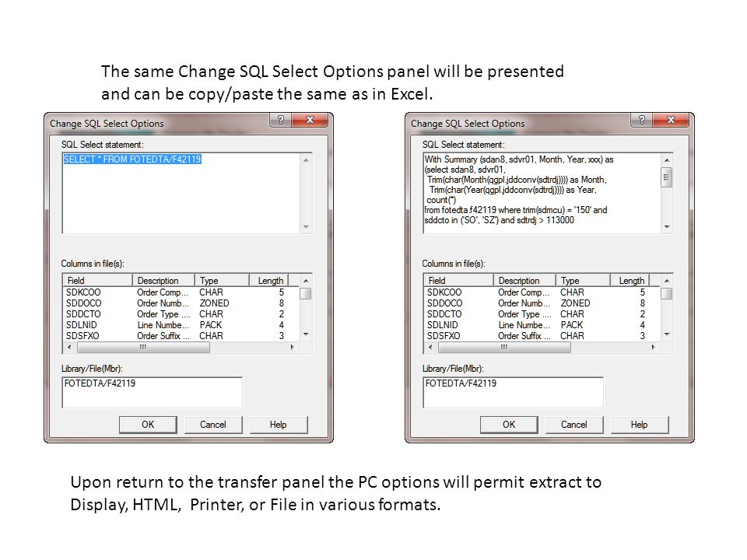This screenshot has height=560, width=747.
Task: Click SQL statement scroll-down arrow in left dialog
Action: tap(306, 226)
